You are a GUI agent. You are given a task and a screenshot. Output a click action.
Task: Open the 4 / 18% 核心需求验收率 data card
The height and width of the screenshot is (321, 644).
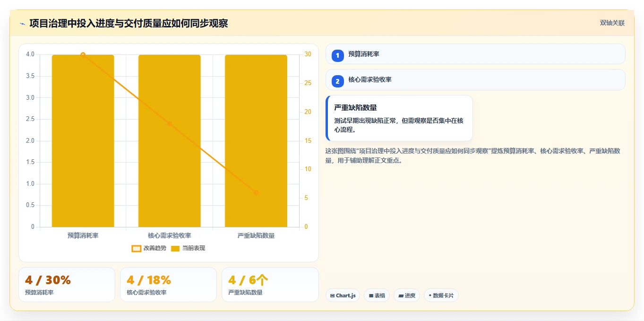[x=168, y=285]
